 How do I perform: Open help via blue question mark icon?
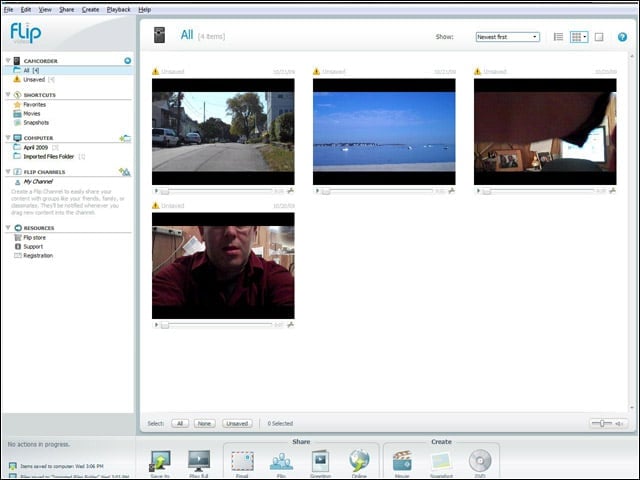pyautogui.click(x=622, y=37)
